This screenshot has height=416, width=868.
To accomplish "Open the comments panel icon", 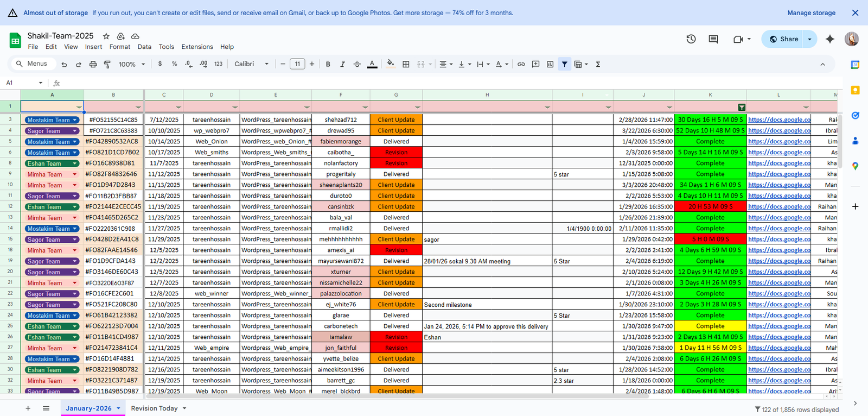I will 713,39.
